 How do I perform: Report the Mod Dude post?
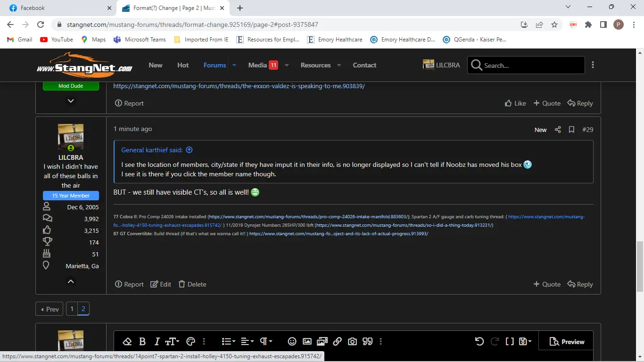tap(129, 103)
